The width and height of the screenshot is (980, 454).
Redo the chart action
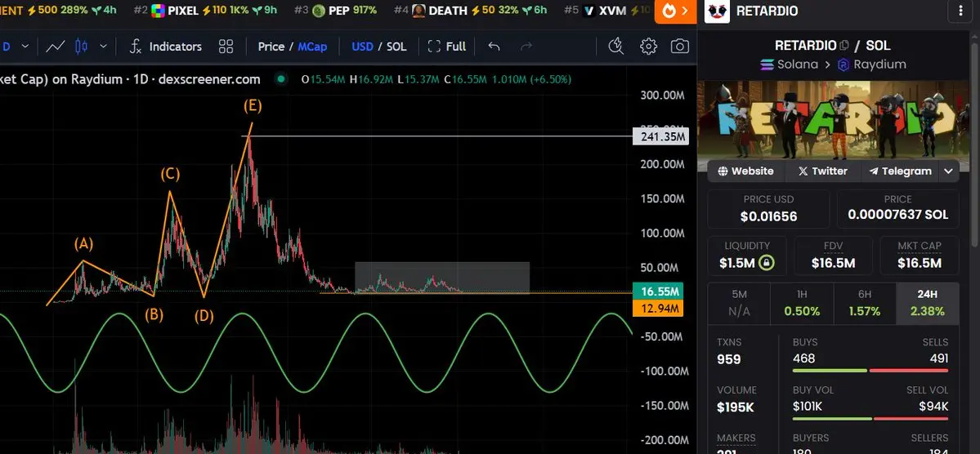coord(526,47)
